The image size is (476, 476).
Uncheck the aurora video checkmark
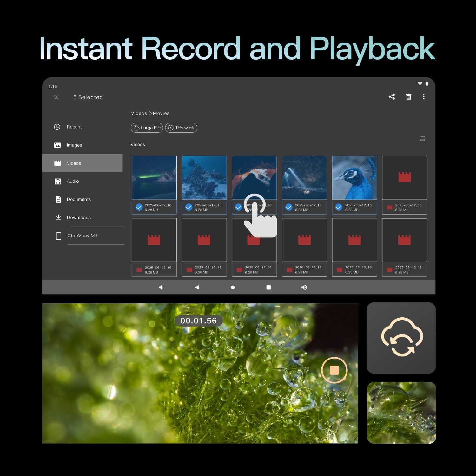(139, 207)
